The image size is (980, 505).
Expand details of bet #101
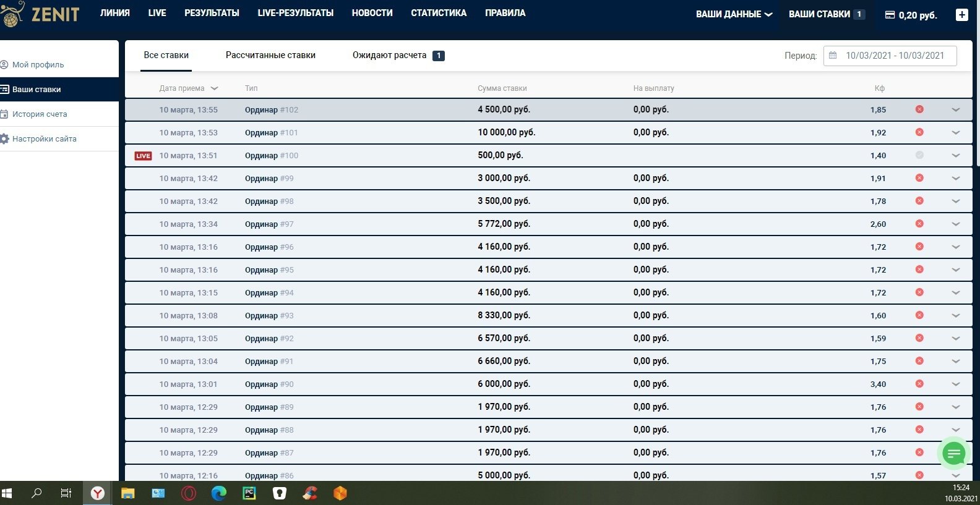point(955,132)
